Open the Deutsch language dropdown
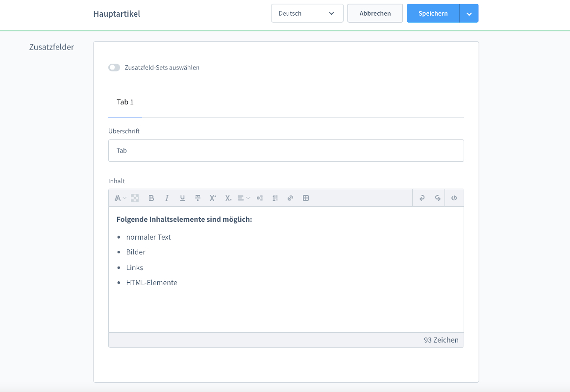 tap(307, 13)
